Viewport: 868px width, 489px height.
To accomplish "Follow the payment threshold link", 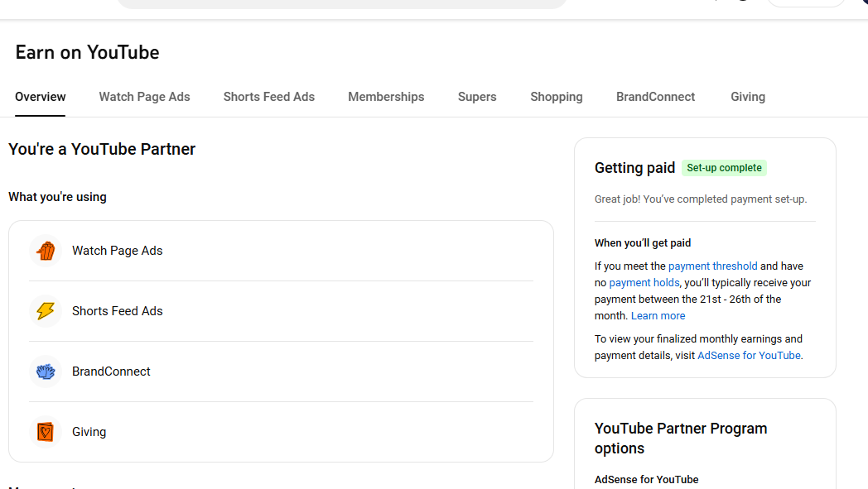I will [712, 266].
